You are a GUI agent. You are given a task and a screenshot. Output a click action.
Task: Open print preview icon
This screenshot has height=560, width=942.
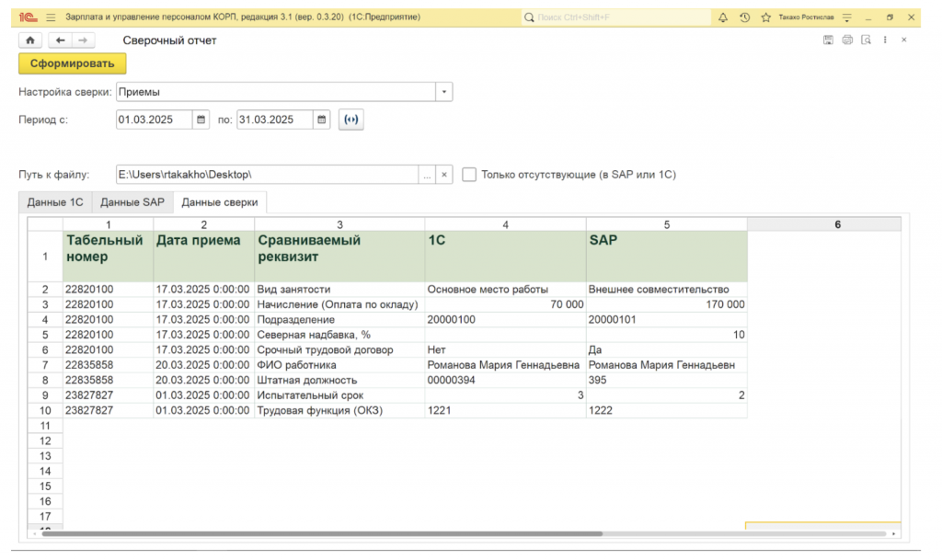[866, 40]
